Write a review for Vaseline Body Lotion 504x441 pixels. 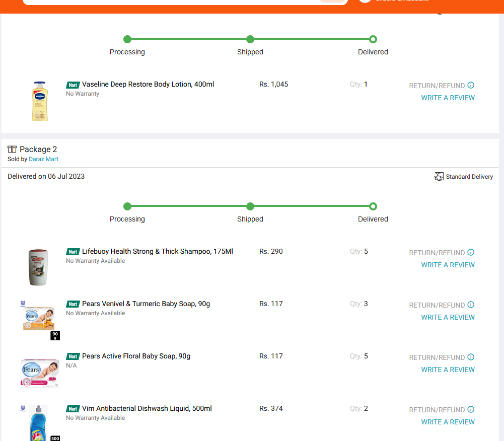click(448, 98)
